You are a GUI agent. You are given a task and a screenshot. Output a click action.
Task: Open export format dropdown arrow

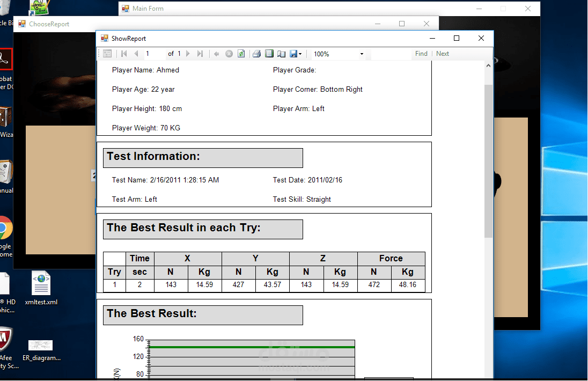pos(300,54)
